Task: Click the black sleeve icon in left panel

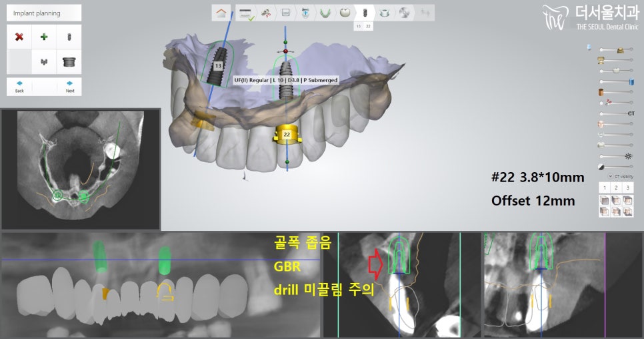Action: pos(69,62)
